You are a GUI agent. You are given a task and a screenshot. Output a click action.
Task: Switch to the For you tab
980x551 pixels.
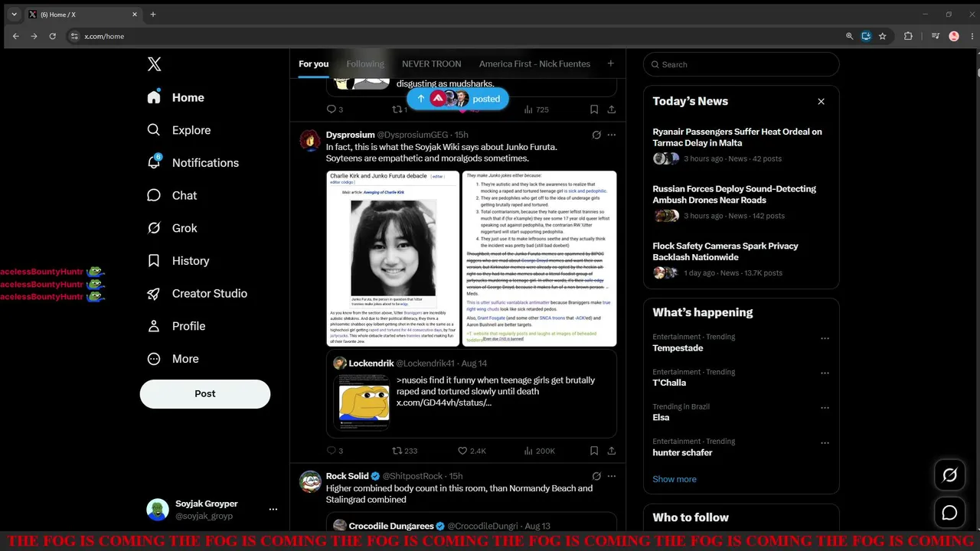313,64
